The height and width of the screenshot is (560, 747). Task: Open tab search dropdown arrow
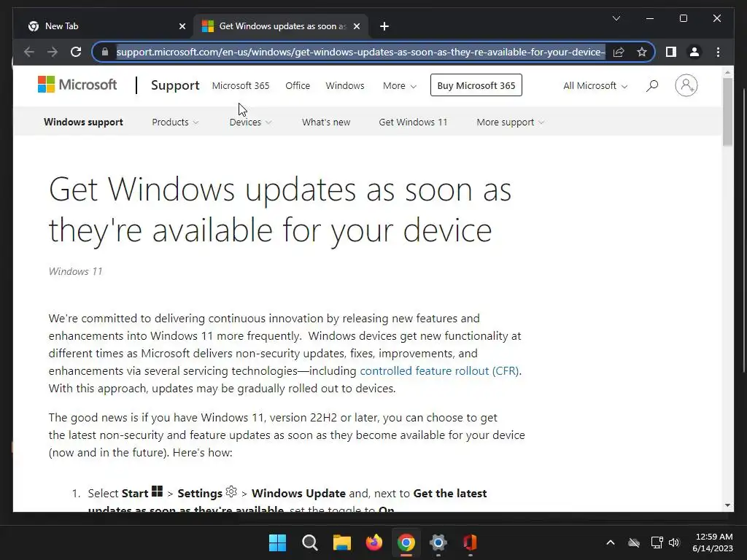(616, 18)
